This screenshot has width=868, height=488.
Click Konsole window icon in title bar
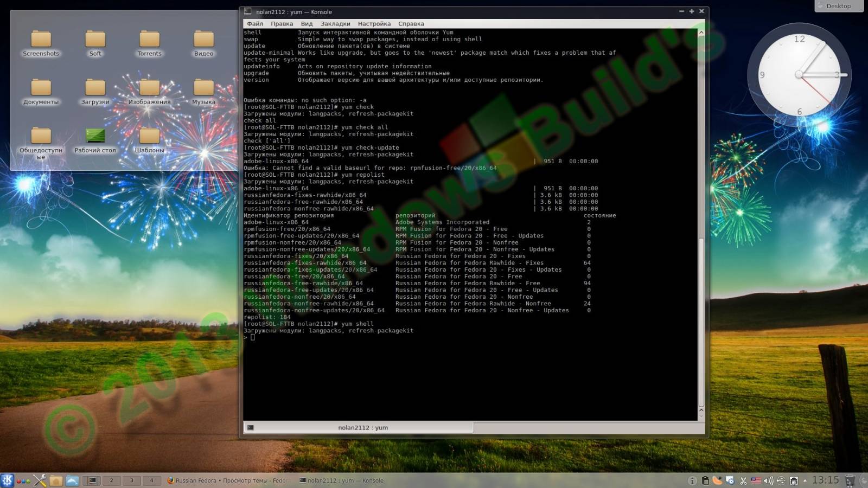pos(247,11)
